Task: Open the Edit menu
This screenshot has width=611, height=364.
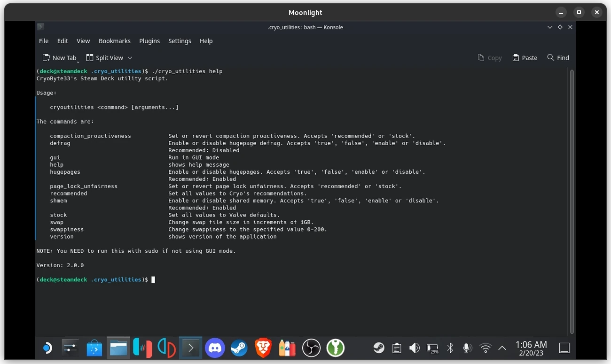Action: pos(63,41)
